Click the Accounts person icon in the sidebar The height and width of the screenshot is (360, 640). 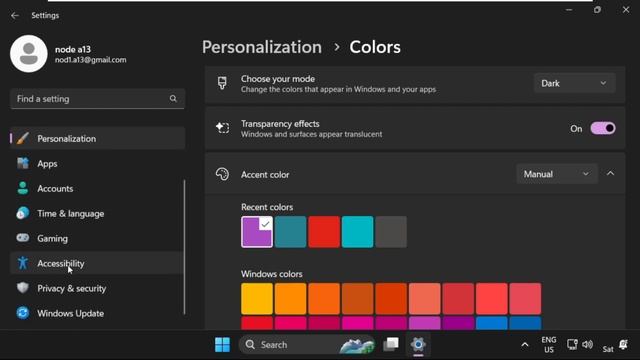[23, 188]
